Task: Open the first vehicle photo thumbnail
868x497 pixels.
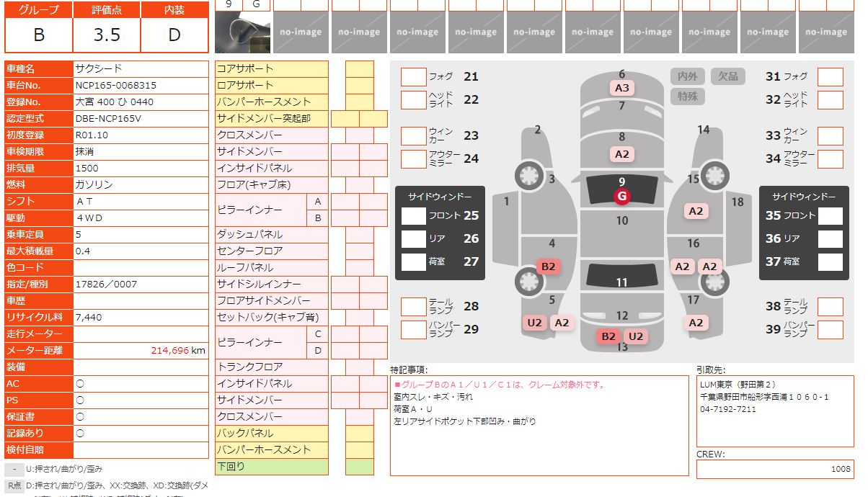Action: point(243,32)
